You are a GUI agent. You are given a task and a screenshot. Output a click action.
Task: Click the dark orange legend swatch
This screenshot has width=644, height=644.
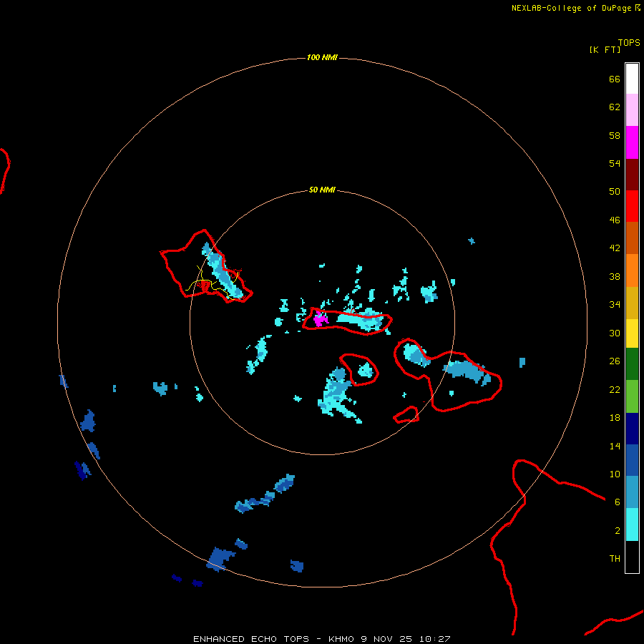click(632, 238)
